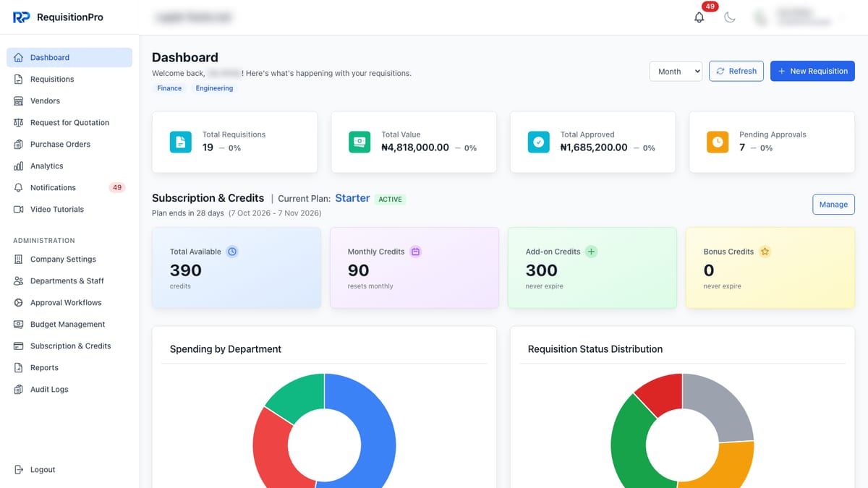
Task: Click the Request for Quotation scales icon
Action: click(x=19, y=123)
